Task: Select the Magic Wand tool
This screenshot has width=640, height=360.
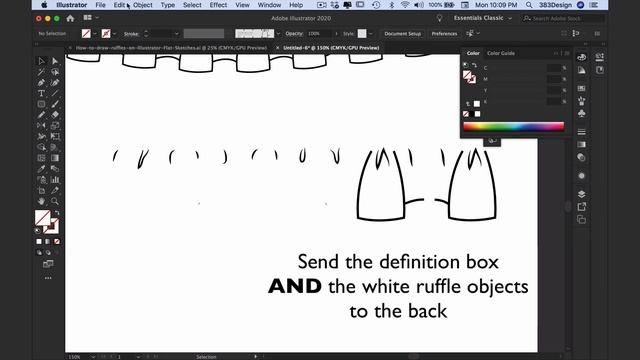Action: tap(41, 72)
